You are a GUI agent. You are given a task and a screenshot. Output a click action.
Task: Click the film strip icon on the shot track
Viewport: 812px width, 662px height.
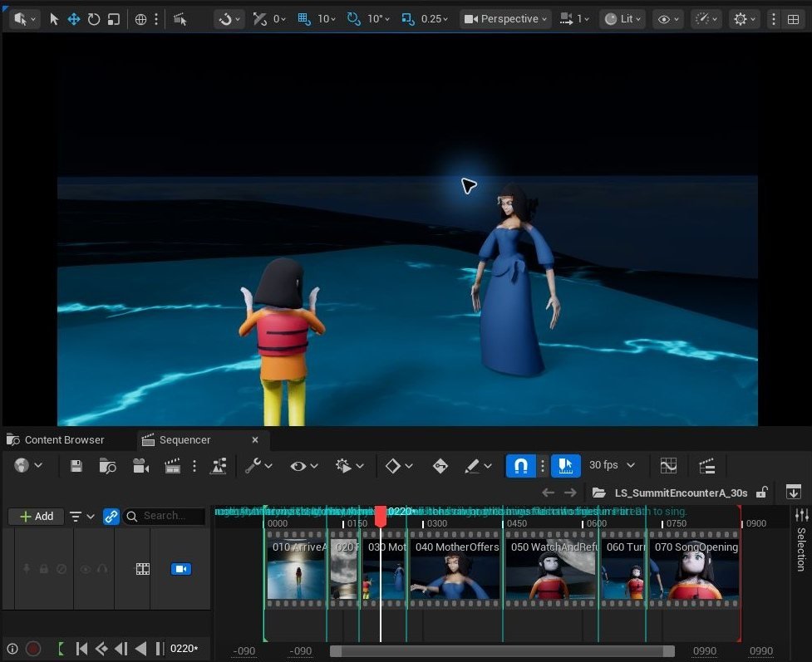[x=142, y=569]
